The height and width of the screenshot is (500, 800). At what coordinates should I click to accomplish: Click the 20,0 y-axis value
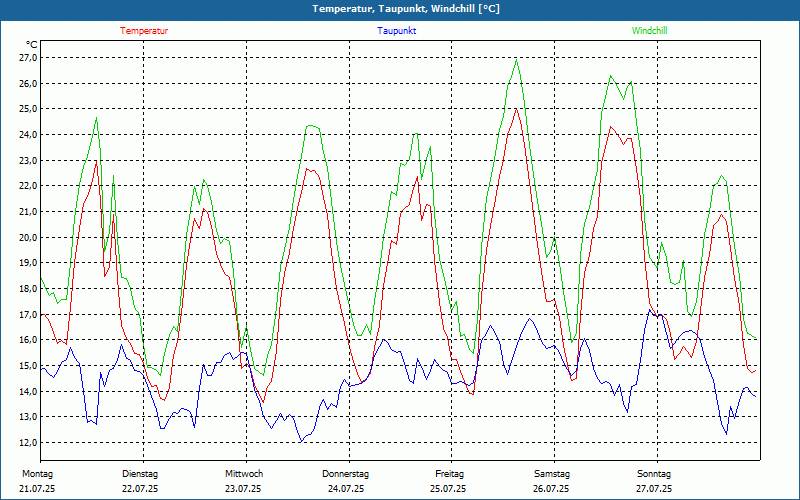28,237
